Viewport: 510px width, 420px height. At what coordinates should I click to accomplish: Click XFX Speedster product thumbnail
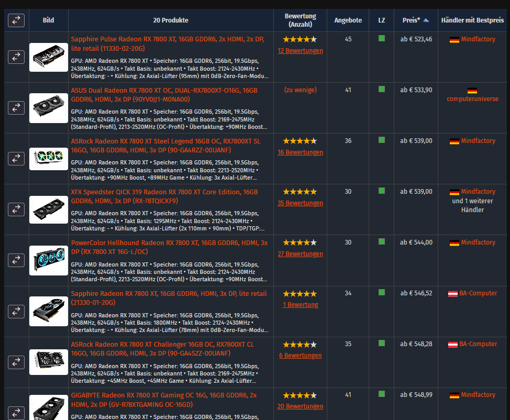tap(49, 209)
